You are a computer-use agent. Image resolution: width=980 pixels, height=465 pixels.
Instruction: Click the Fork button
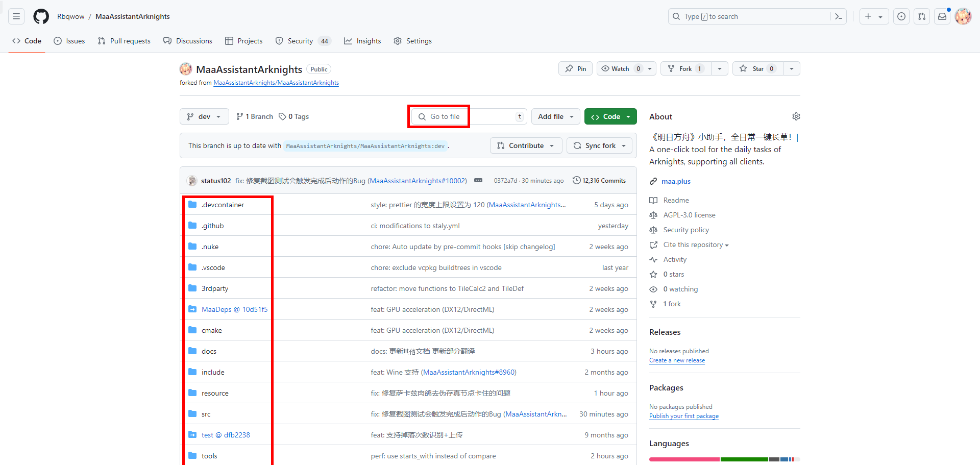687,68
